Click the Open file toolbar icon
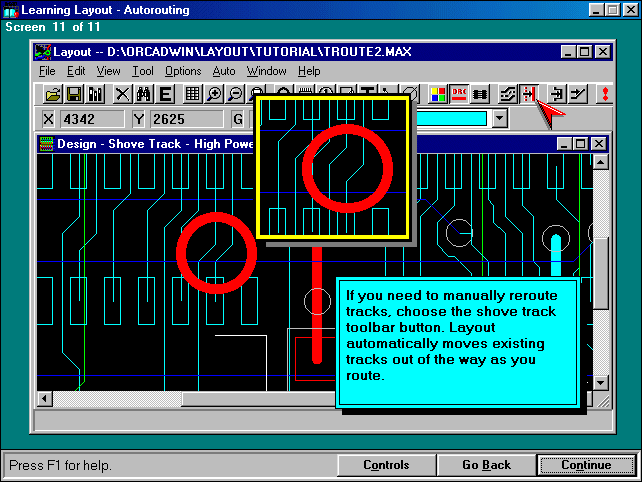642x482 pixels. point(53,94)
